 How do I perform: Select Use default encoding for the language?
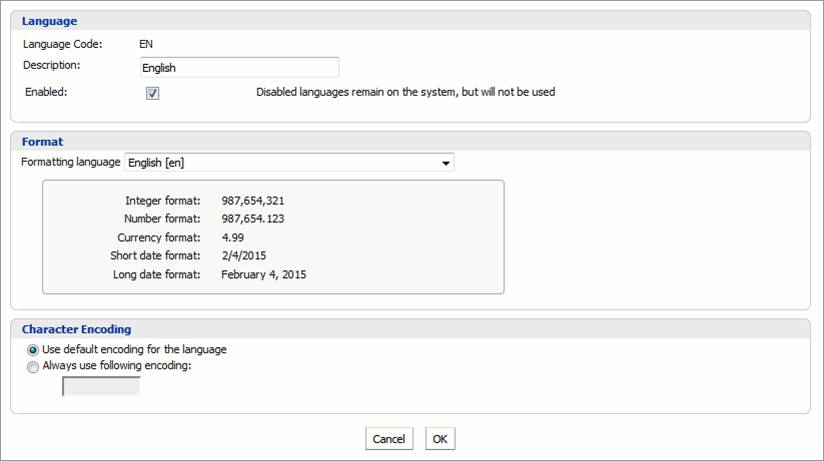[x=33, y=350]
